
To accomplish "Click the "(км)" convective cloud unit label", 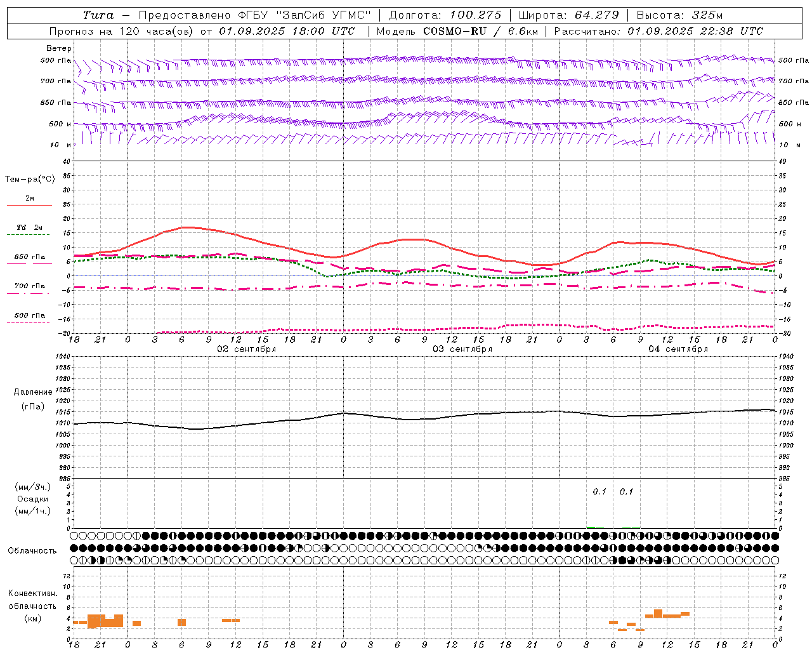I will [32, 618].
